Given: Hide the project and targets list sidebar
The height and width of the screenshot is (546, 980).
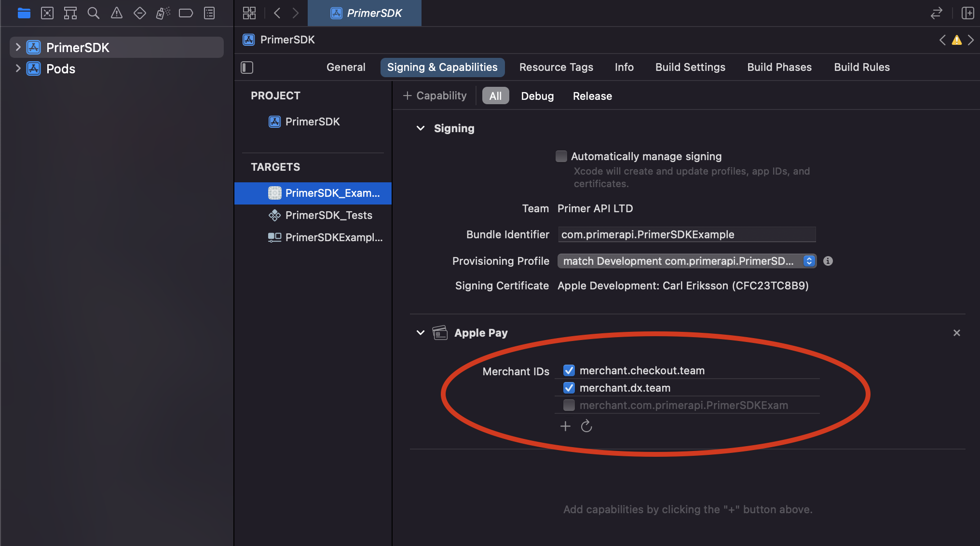Looking at the screenshot, I should [247, 68].
